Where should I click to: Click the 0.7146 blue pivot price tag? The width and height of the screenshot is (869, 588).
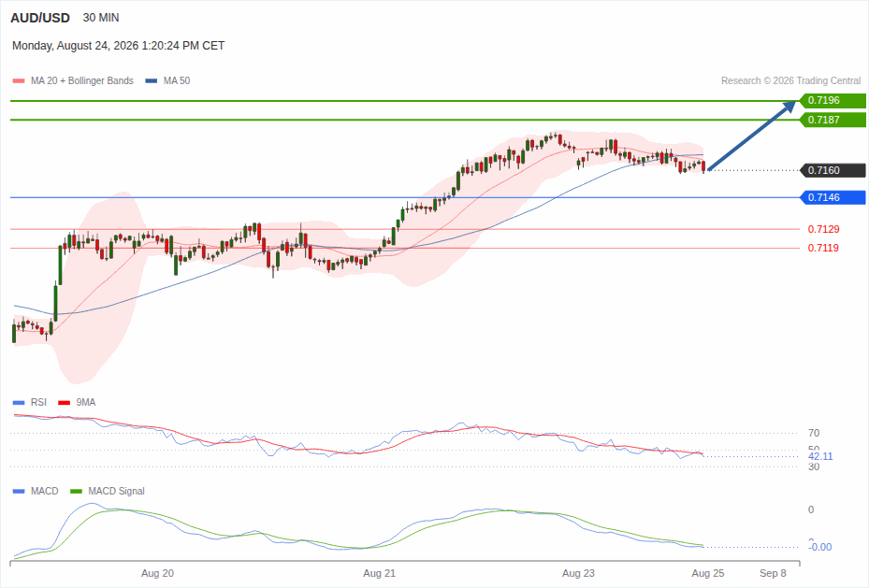(833, 197)
